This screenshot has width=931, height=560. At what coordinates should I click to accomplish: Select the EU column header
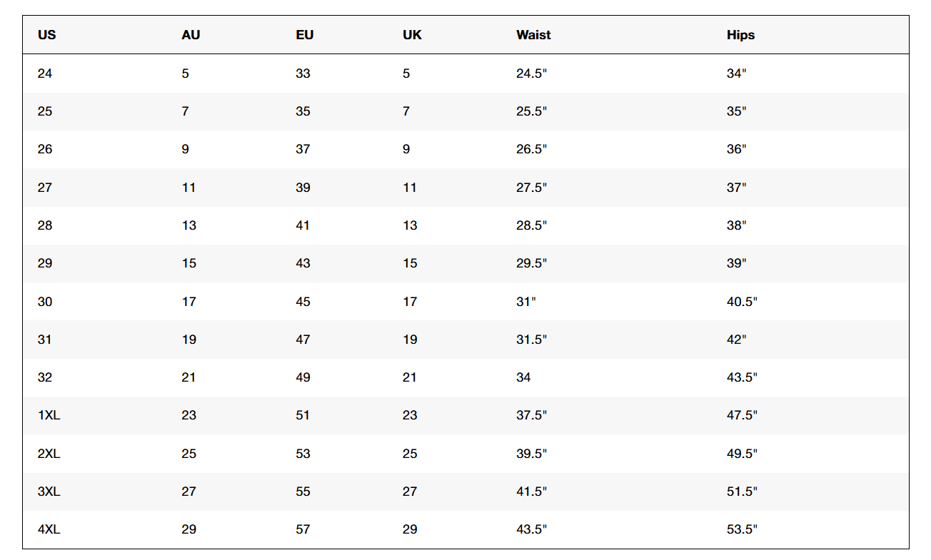click(304, 35)
